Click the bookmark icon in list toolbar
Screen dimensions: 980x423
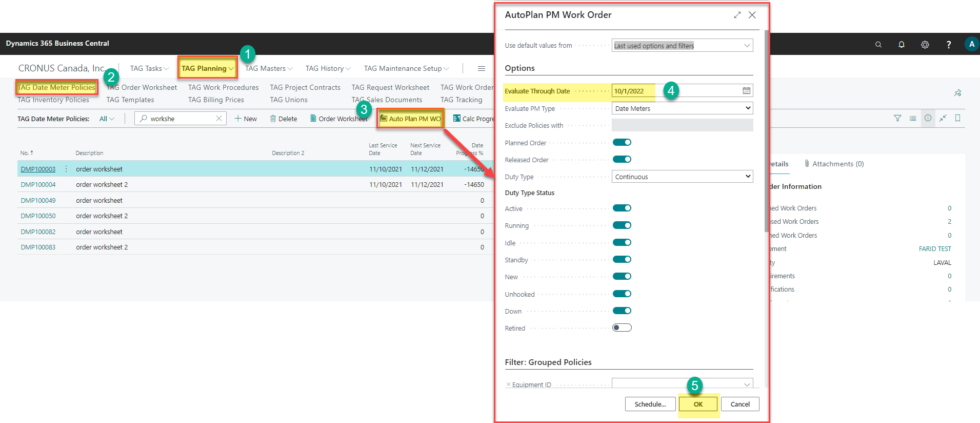957,119
